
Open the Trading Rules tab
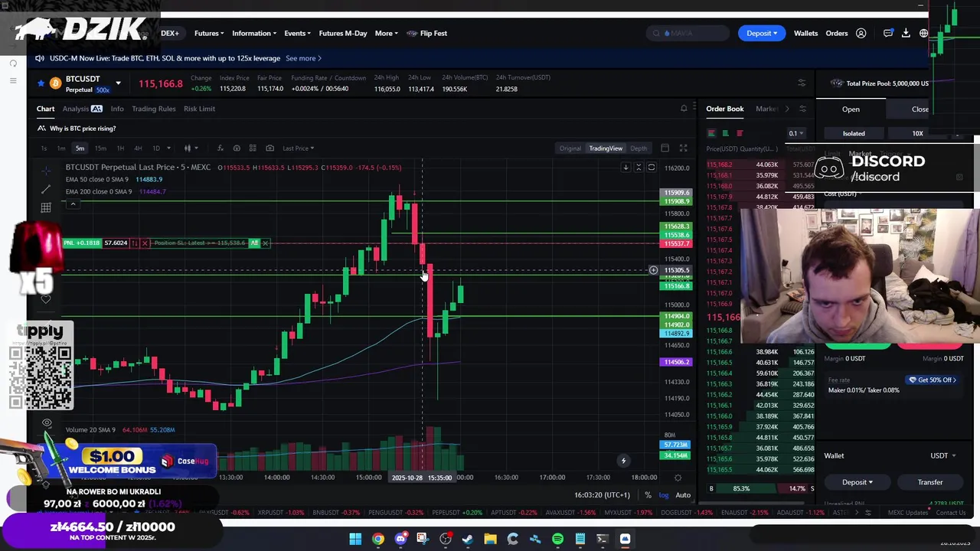click(x=153, y=109)
